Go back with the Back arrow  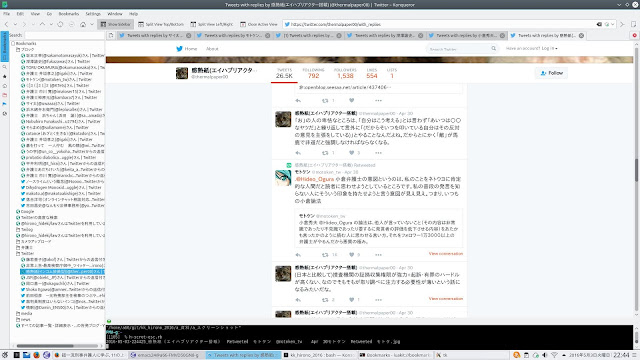[x=6, y=24]
